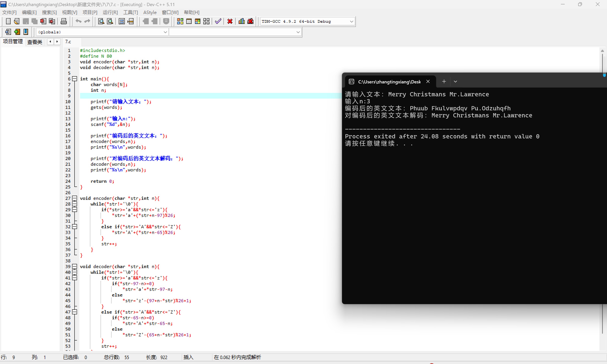Expand the (globals) scope dropdown
This screenshot has width=607, height=364.
tap(165, 32)
